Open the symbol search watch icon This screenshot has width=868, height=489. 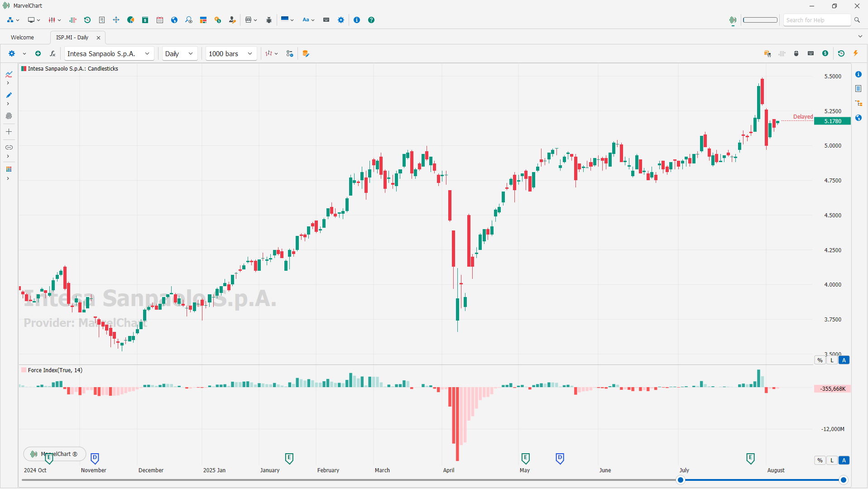[x=189, y=20]
